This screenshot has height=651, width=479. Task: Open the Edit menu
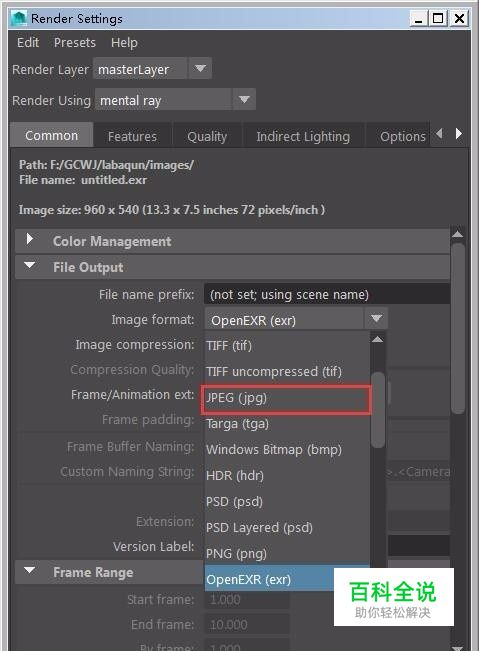28,42
